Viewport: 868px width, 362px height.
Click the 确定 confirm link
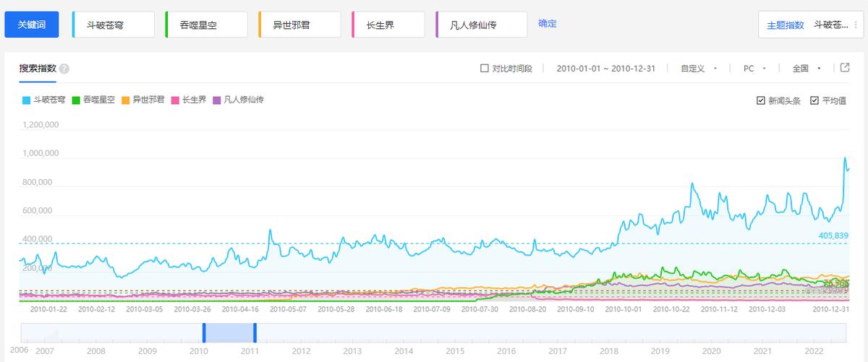pyautogui.click(x=548, y=23)
